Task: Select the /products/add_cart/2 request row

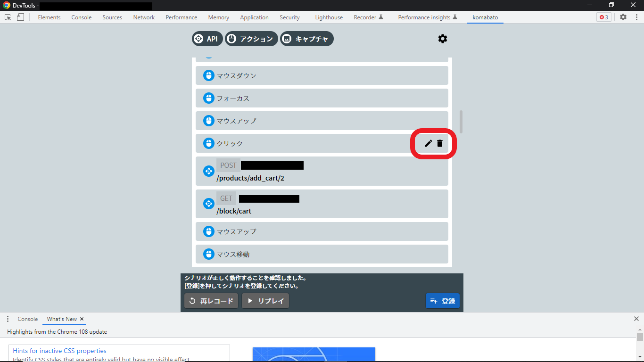Action: pyautogui.click(x=322, y=171)
